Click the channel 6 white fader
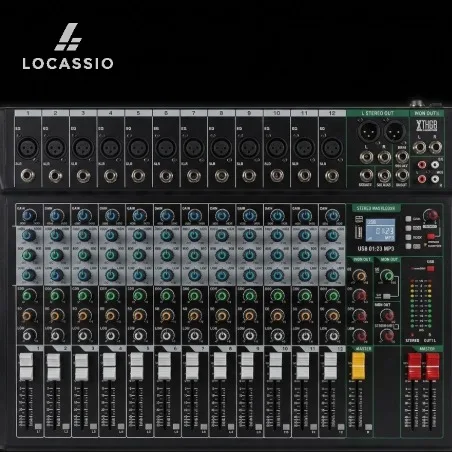Image resolution: width=452 pixels, height=452 pixels. click(164, 367)
